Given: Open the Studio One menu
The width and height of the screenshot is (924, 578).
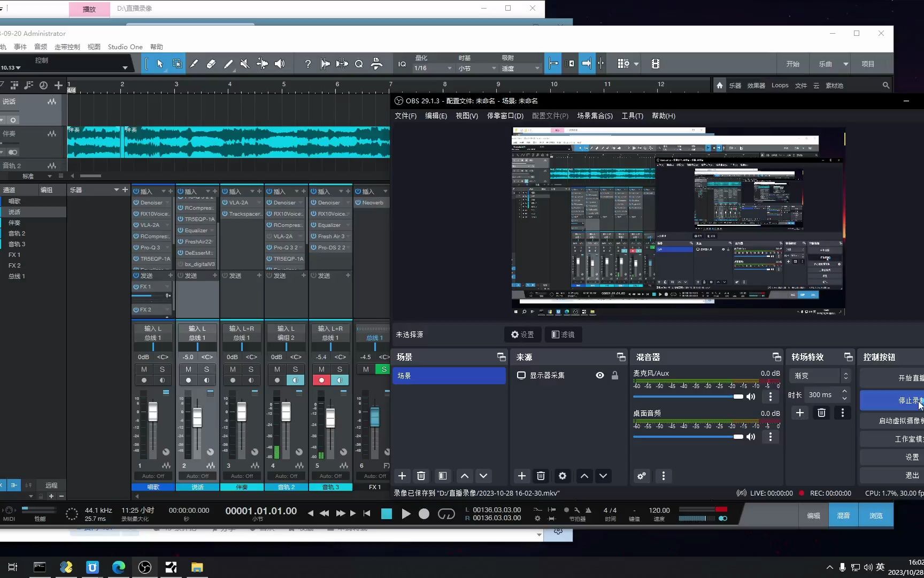Looking at the screenshot, I should pyautogui.click(x=125, y=47).
